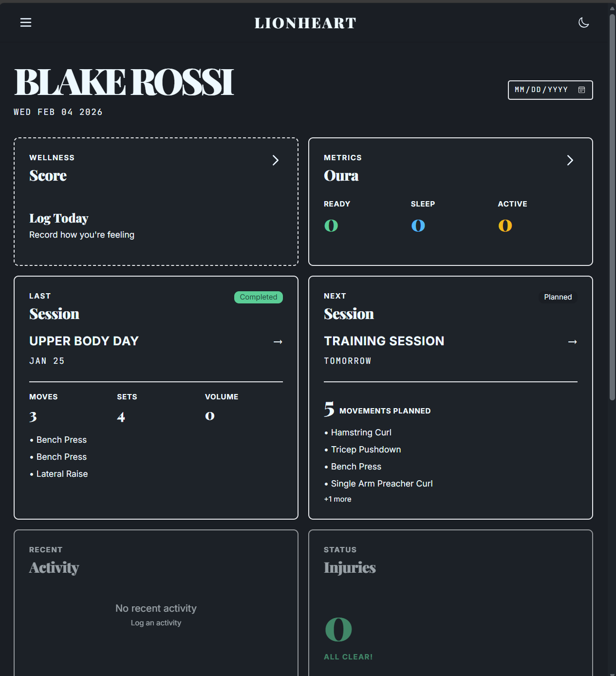Expand Oura Metrics chevron arrow

pyautogui.click(x=570, y=160)
